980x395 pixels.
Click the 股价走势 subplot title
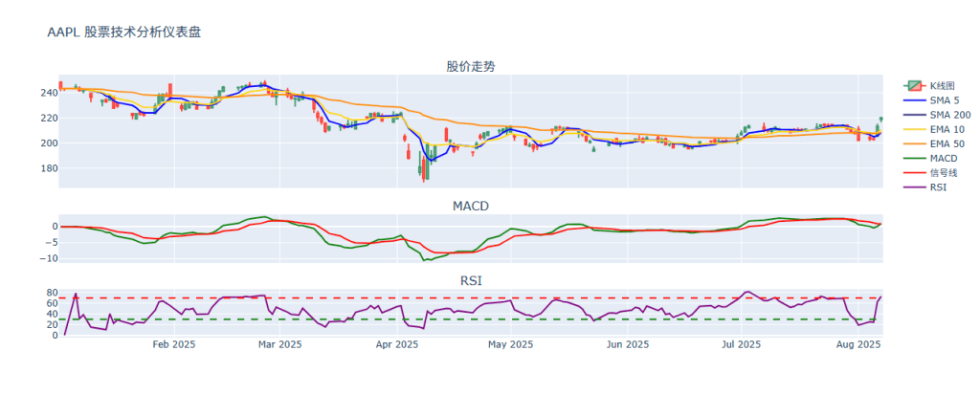pos(471,67)
